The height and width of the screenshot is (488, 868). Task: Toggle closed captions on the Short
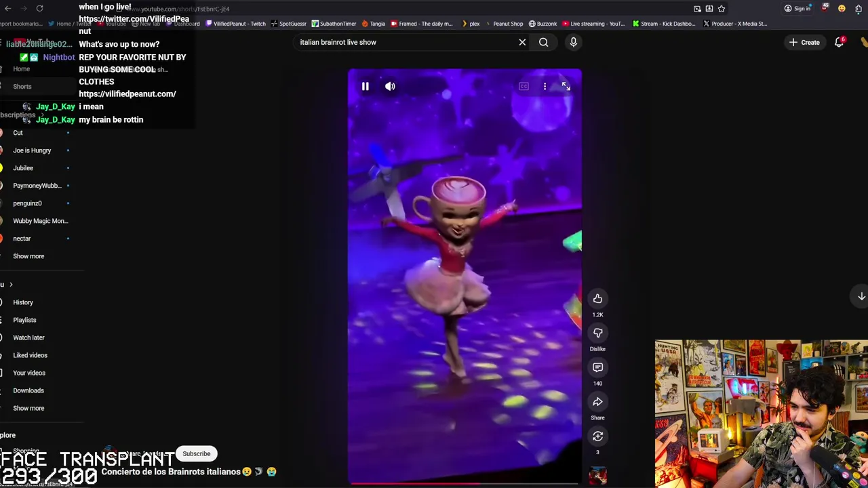pyautogui.click(x=524, y=87)
